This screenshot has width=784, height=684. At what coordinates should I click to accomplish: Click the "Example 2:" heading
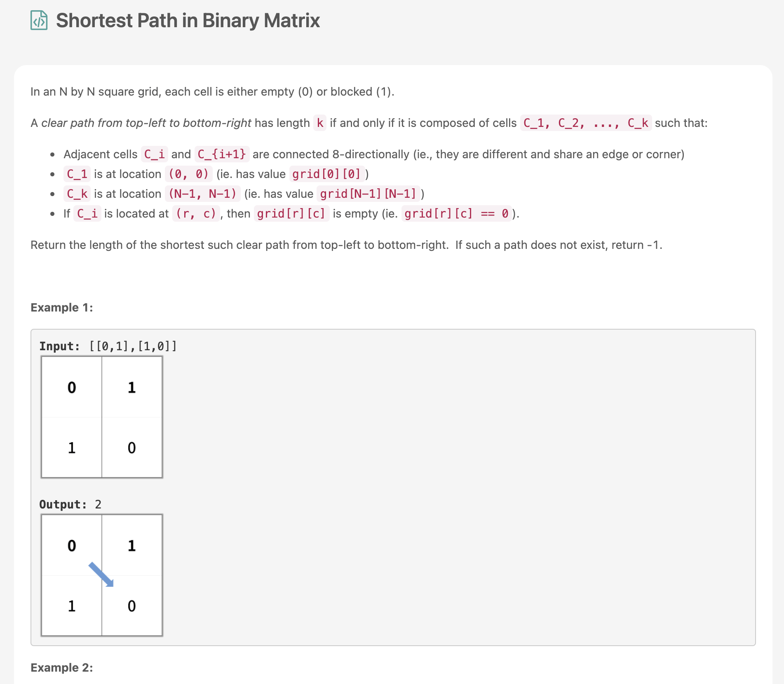click(62, 668)
